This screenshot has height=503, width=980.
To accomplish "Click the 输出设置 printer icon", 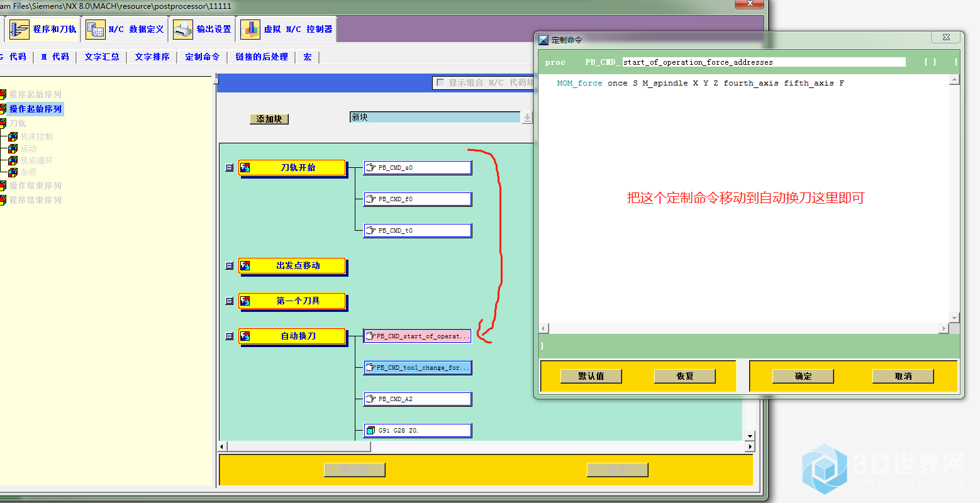I will pos(183,30).
